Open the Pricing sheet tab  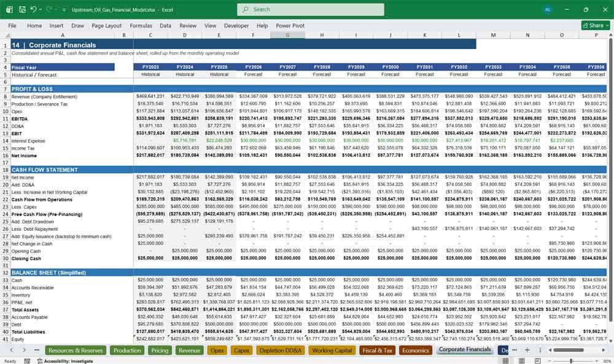[160, 350]
